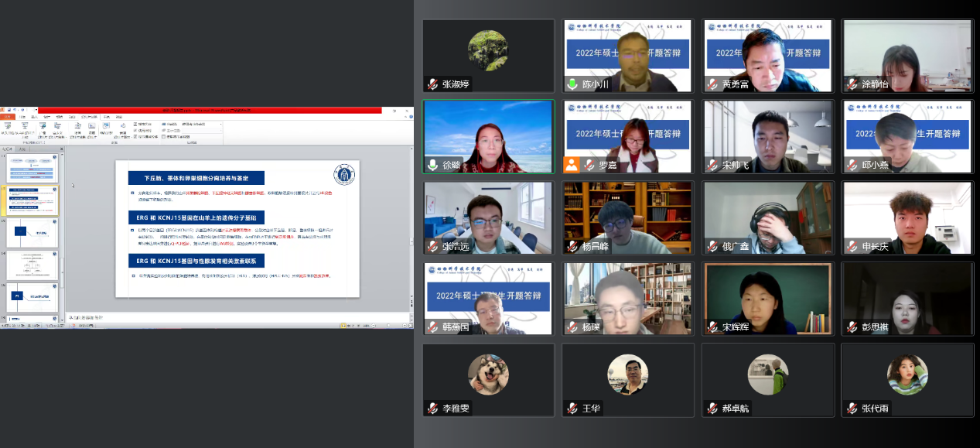Switch to the Outline tab in slide pane
980x448 pixels.
tap(22, 149)
